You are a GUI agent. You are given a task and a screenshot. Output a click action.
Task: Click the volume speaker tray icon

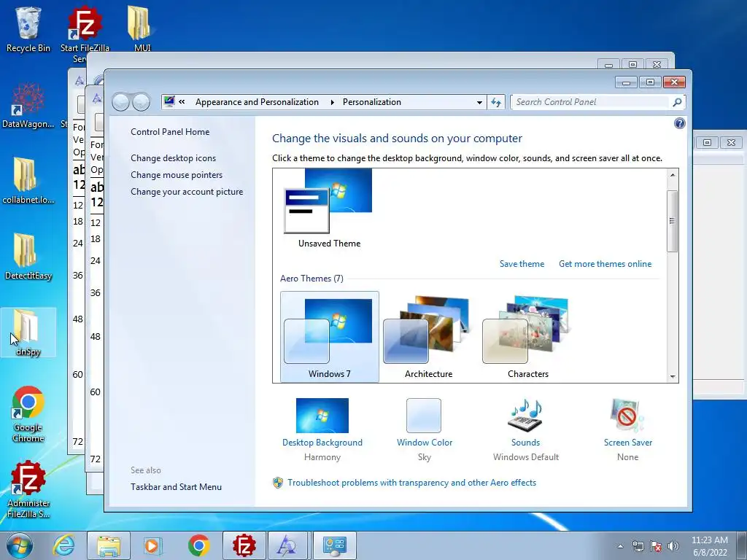673,546
